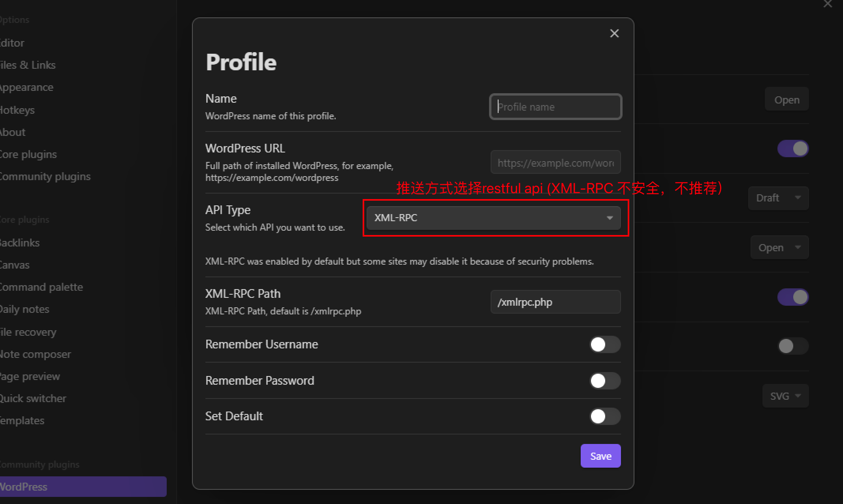Viewport: 843px width, 504px height.
Task: Click the WordPress URL input field
Action: 555,162
